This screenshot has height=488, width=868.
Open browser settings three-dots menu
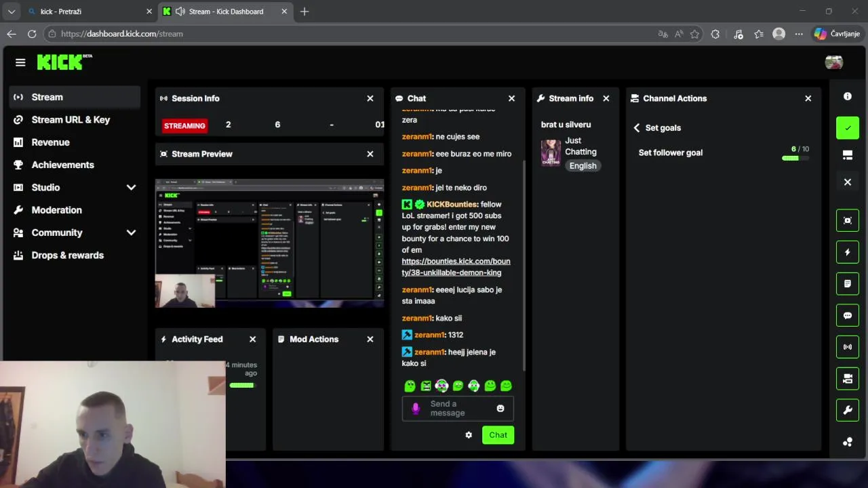tap(799, 34)
